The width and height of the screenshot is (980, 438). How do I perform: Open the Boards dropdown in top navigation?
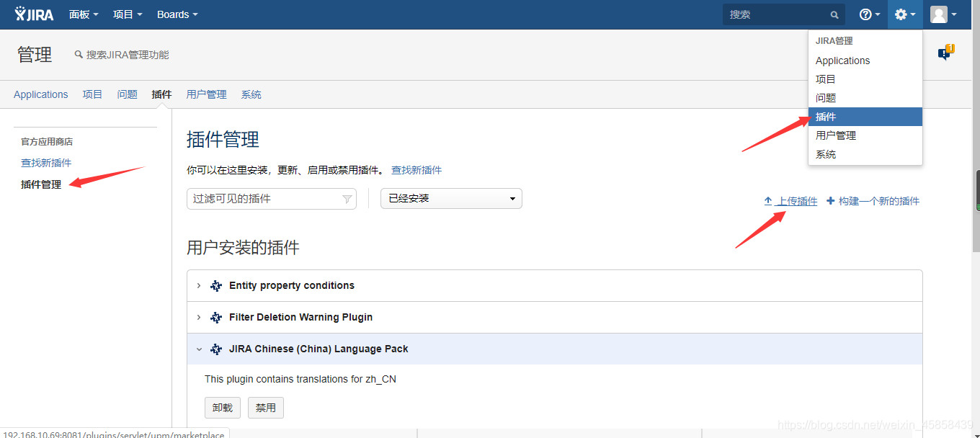pyautogui.click(x=177, y=14)
